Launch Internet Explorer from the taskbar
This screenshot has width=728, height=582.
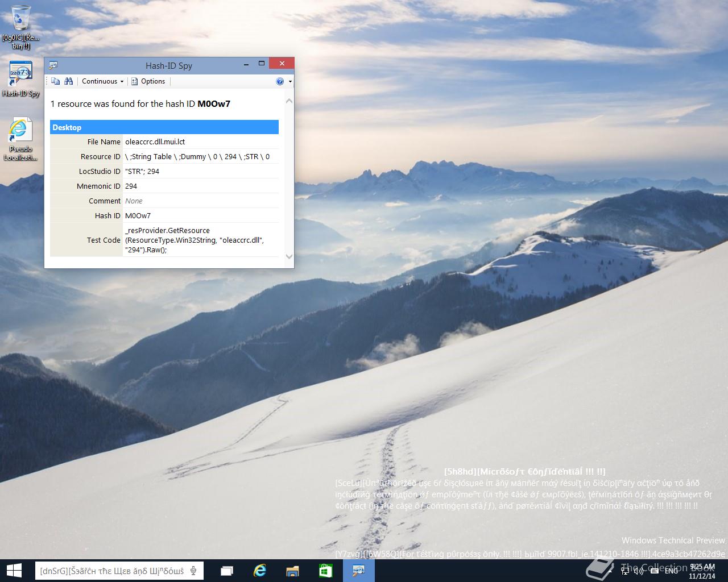[x=260, y=571]
